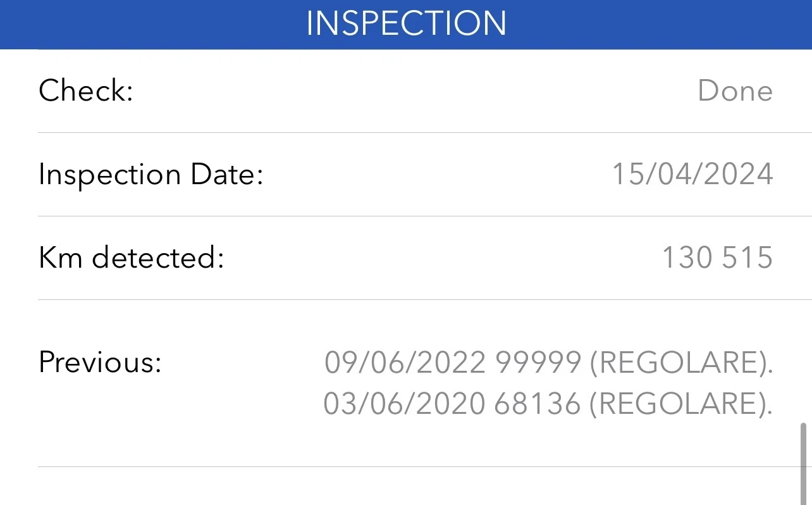The image size is (812, 505).
Task: Select the Km detected: label
Action: pyautogui.click(x=132, y=258)
